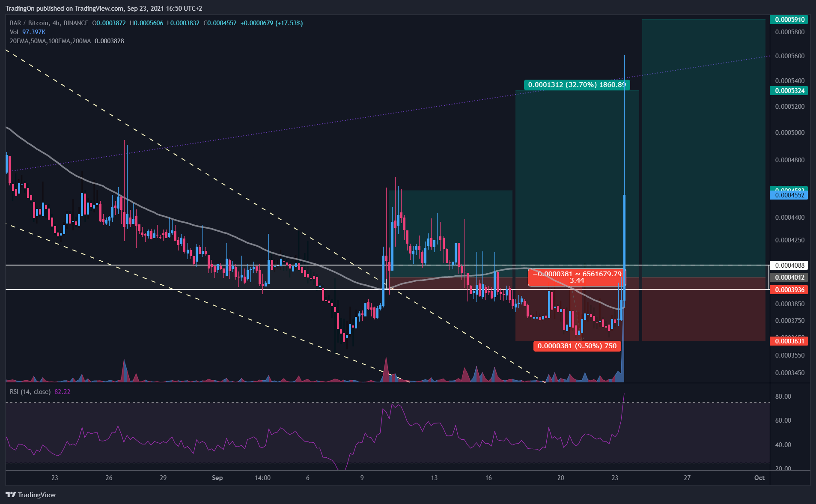This screenshot has width=816, height=504.
Task: Select the 20EMA,50MA,100EMA,200MA indicator label
Action: pos(51,41)
